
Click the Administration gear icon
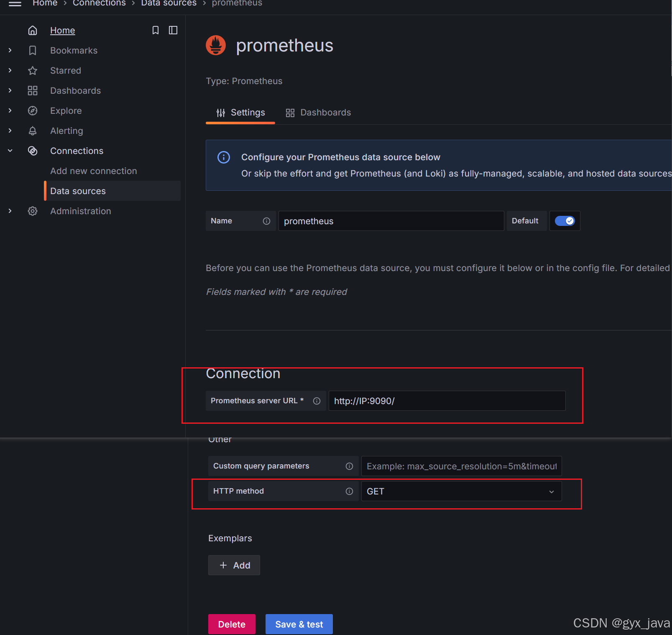(33, 211)
